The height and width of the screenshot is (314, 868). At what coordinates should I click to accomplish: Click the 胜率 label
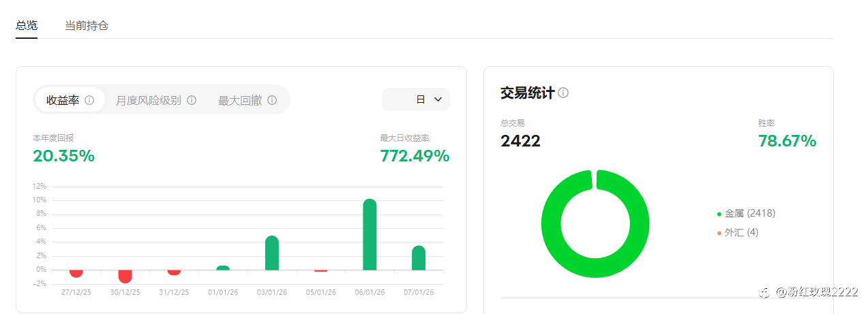[x=766, y=123]
